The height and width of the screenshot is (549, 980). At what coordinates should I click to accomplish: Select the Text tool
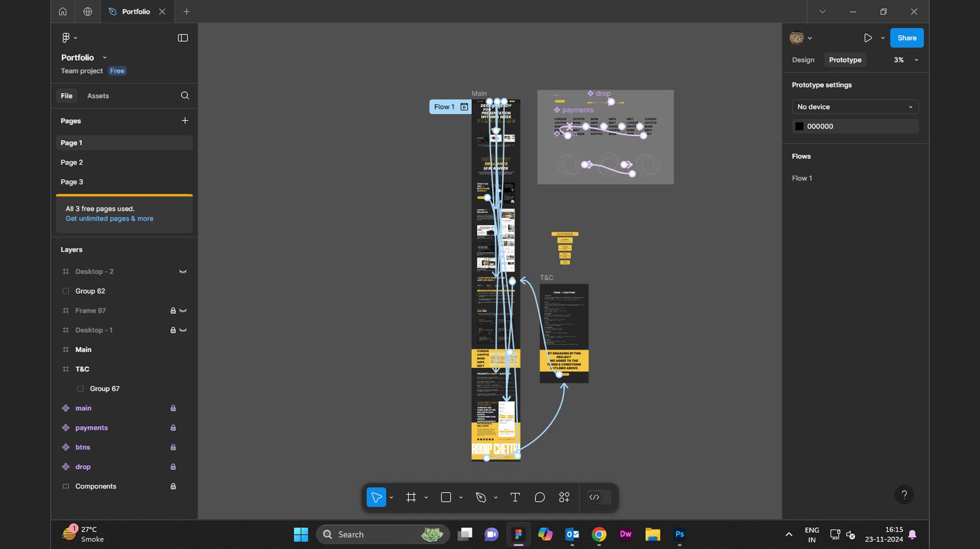pyautogui.click(x=515, y=498)
